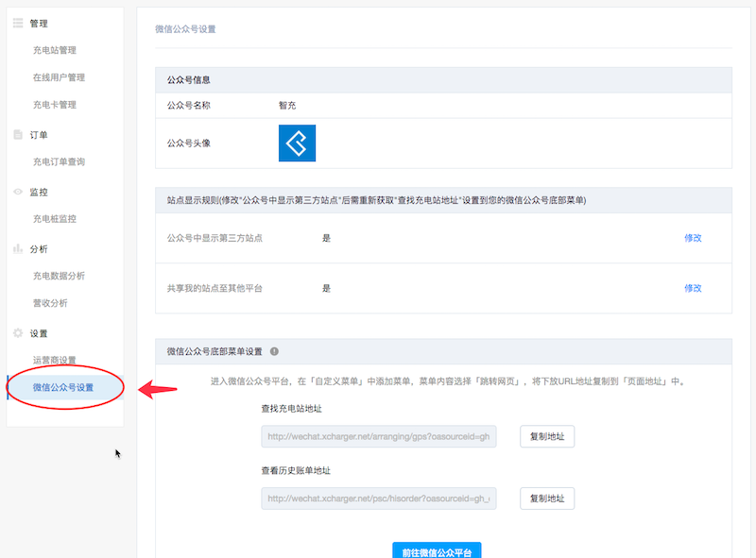Open 充电数据分析 page
Image resolution: width=756 pixels, height=558 pixels.
(x=59, y=276)
